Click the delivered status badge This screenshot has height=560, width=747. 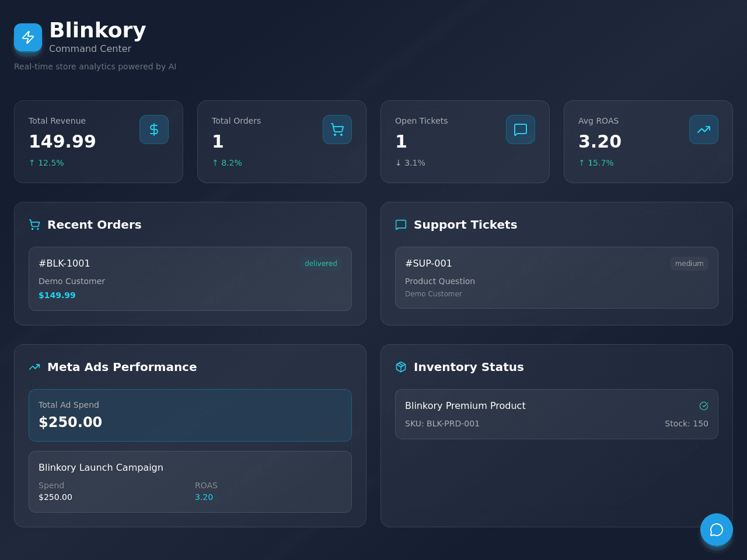[x=321, y=264]
